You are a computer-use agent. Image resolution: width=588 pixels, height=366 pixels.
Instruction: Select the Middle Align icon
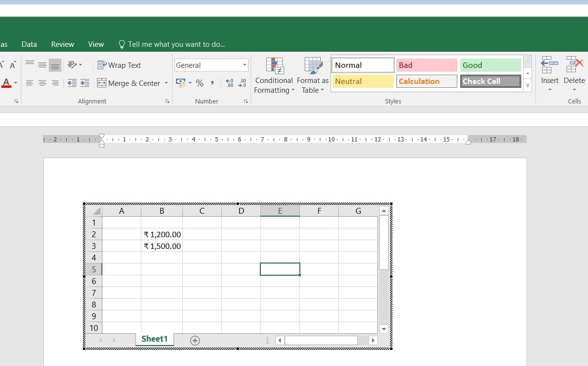(42, 65)
